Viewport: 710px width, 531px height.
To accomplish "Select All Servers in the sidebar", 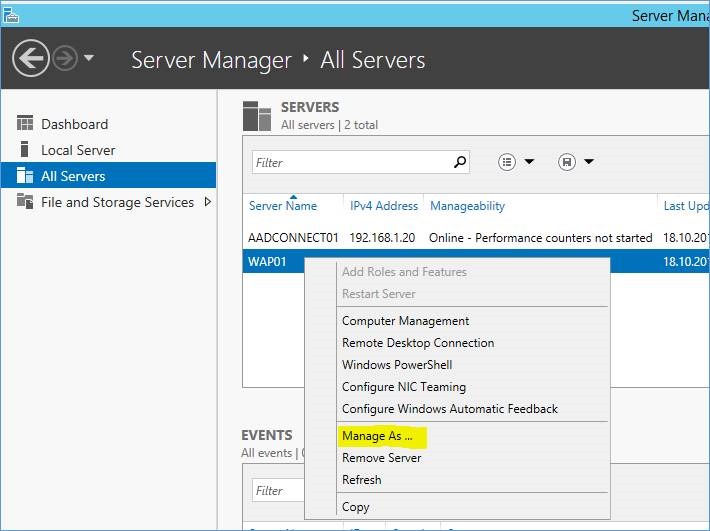I will tap(108, 175).
